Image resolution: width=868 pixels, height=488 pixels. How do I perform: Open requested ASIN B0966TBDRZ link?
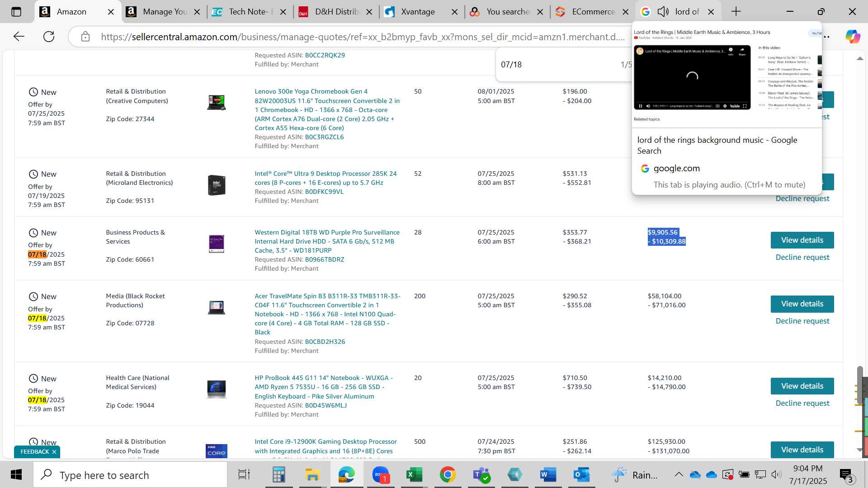(325, 259)
